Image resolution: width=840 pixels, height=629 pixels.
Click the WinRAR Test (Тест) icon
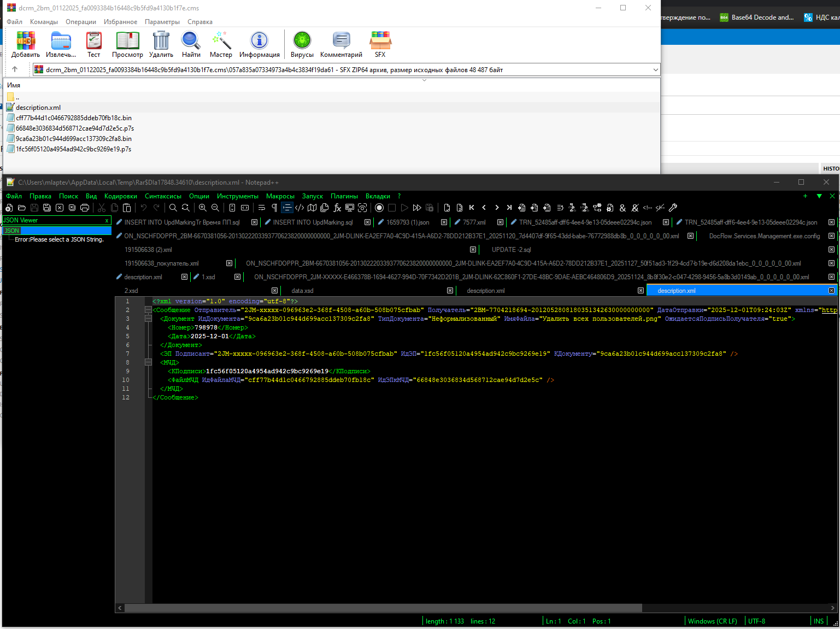[94, 44]
